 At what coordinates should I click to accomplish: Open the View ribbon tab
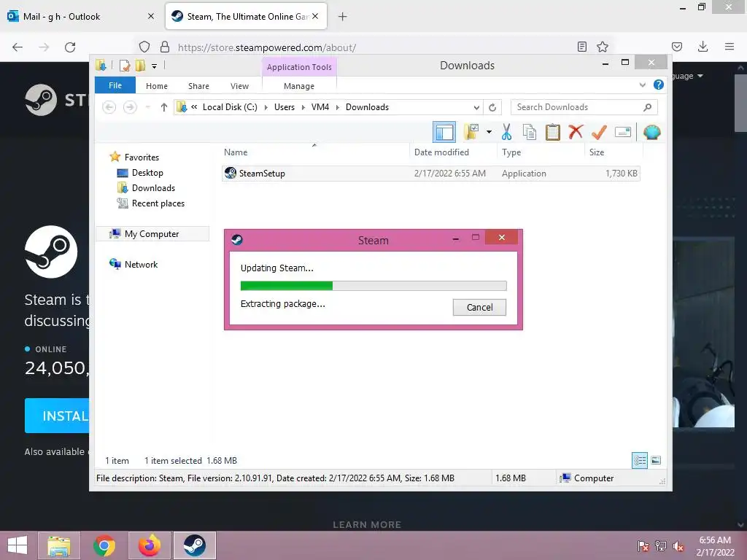pos(239,86)
